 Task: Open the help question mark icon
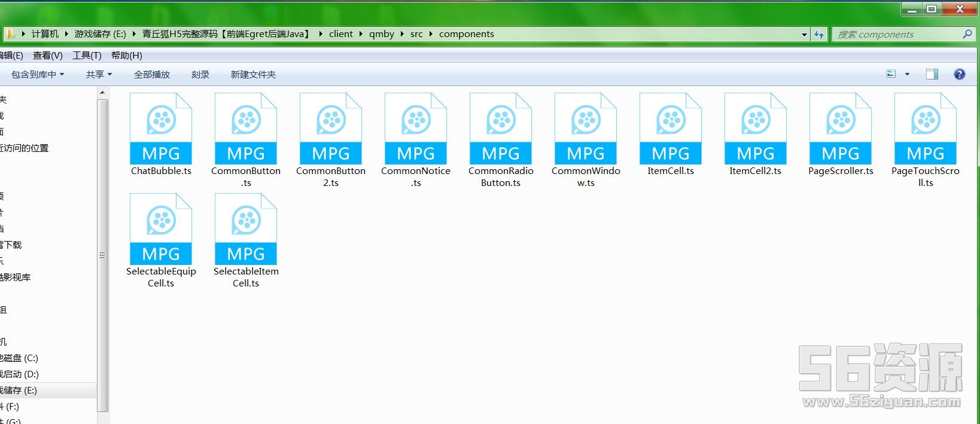point(959,74)
